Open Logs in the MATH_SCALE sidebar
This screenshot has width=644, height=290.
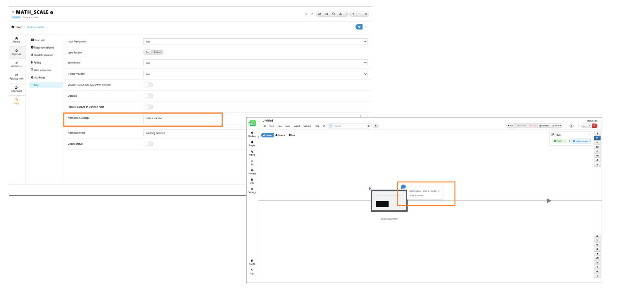pos(16,101)
